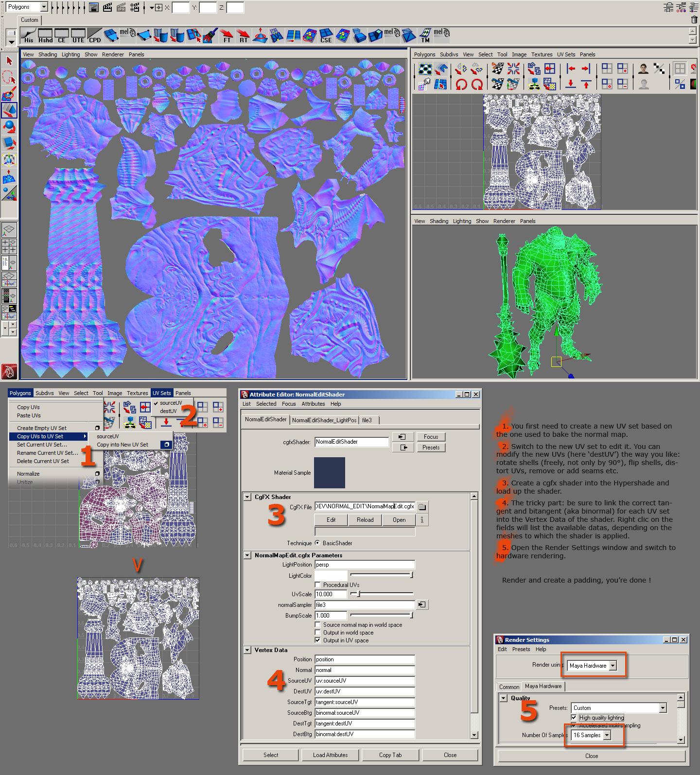Viewport: 700px width, 775px height.
Task: Select the Rotate tool in left toolbox
Action: [x=9, y=127]
